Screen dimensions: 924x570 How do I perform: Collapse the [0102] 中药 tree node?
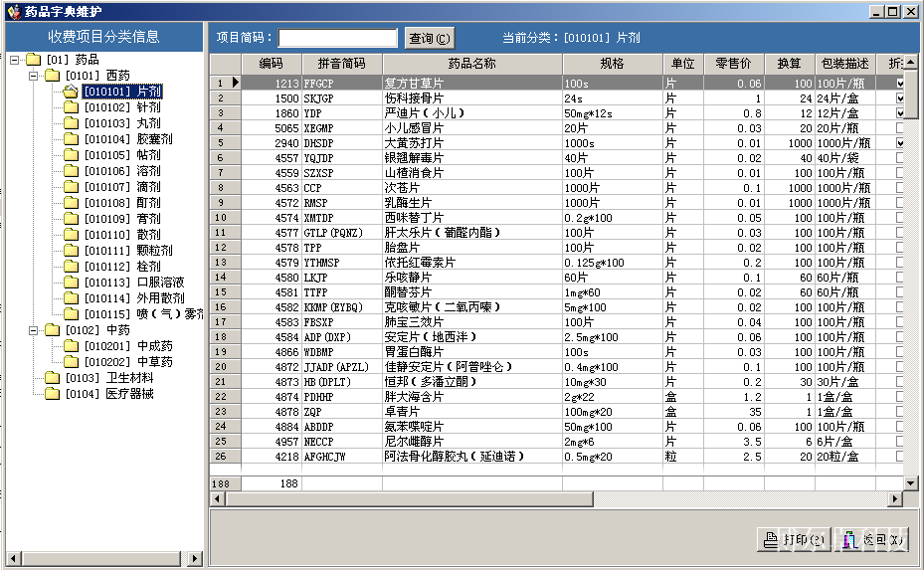click(33, 330)
